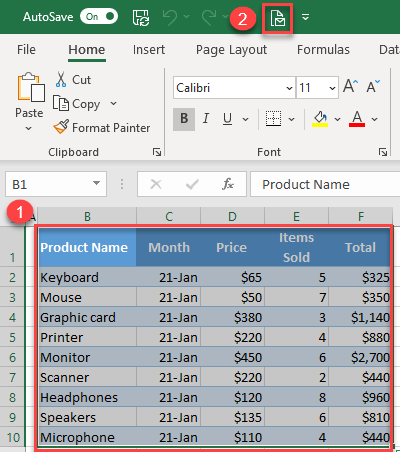Click the Insert Function fx icon
The height and width of the screenshot is (452, 400).
point(228,184)
